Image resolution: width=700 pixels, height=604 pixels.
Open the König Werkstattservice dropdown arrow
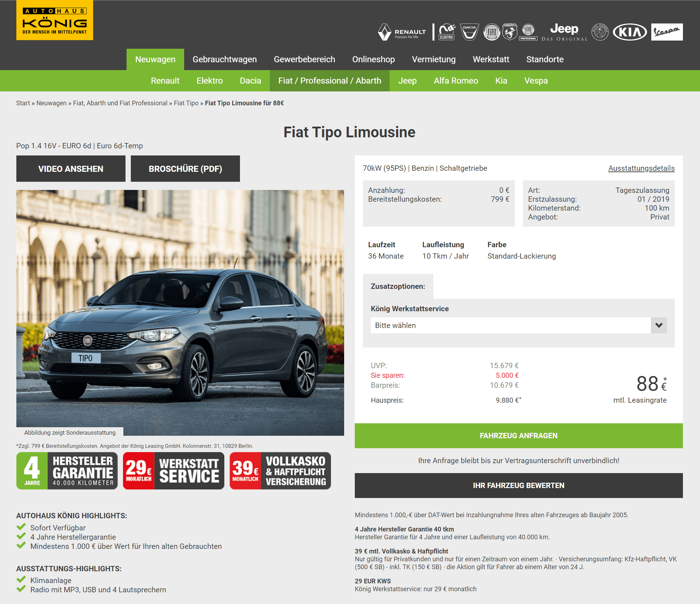click(659, 325)
